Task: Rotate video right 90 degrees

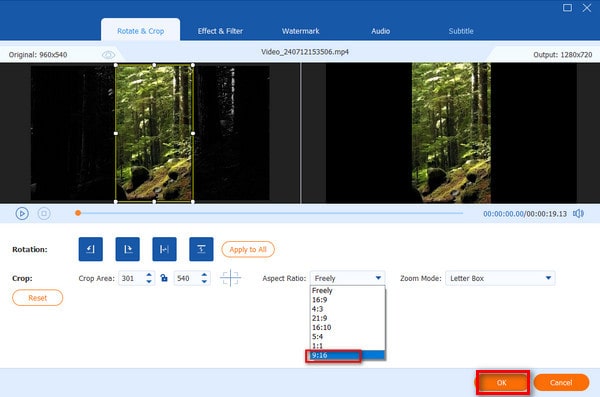Action: (x=127, y=249)
